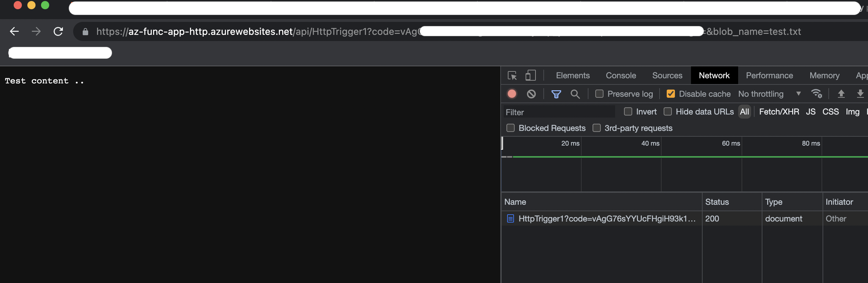Filter requests by JS type
Image resolution: width=868 pixels, height=283 pixels.
pos(811,112)
